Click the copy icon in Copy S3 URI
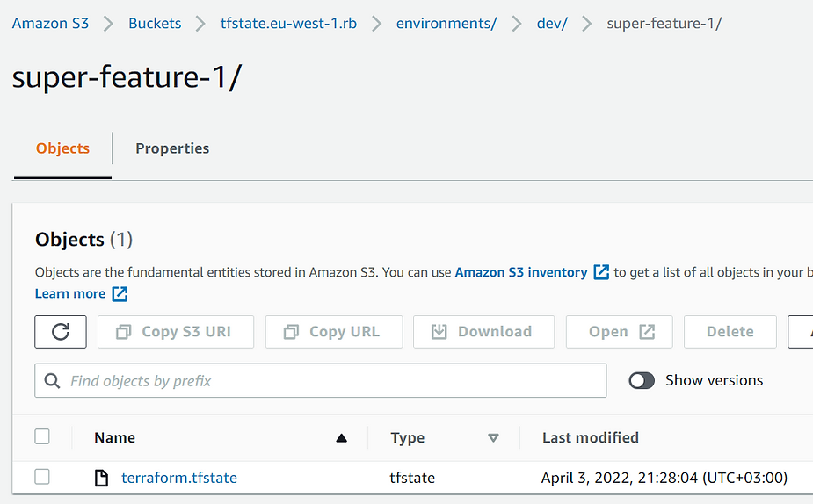This screenshot has height=504, width=813. pyautogui.click(x=123, y=332)
